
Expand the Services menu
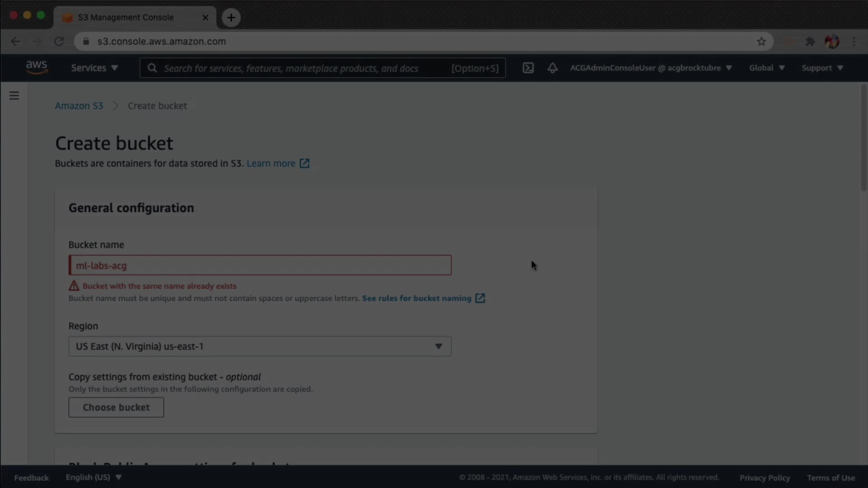pos(94,68)
